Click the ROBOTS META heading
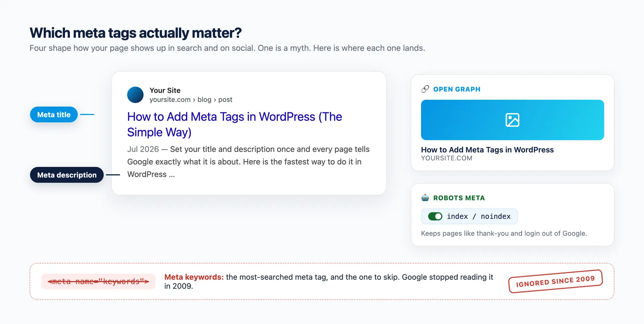The image size is (644, 324). click(459, 198)
